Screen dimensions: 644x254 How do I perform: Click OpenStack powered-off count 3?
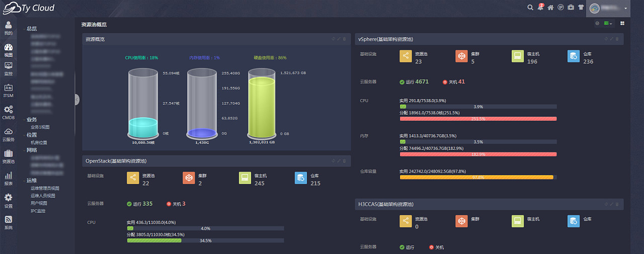[x=184, y=204]
